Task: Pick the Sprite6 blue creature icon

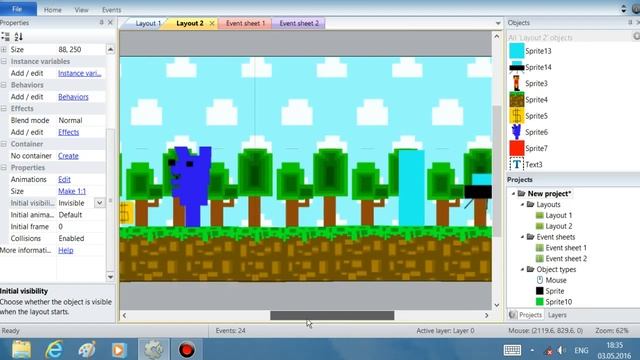Action: [517, 132]
